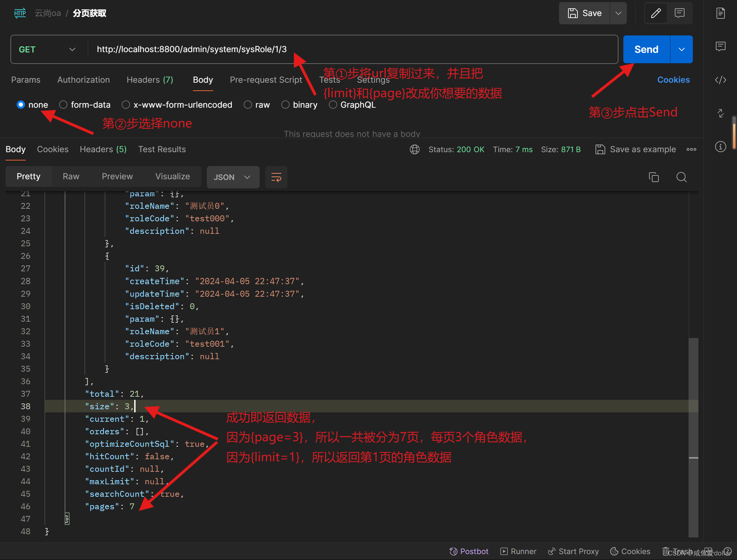Click the blue Send button

(x=646, y=49)
